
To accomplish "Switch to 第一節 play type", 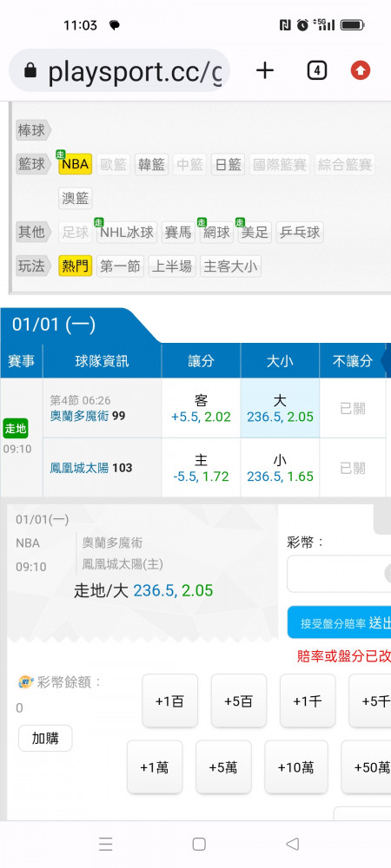I will click(120, 266).
